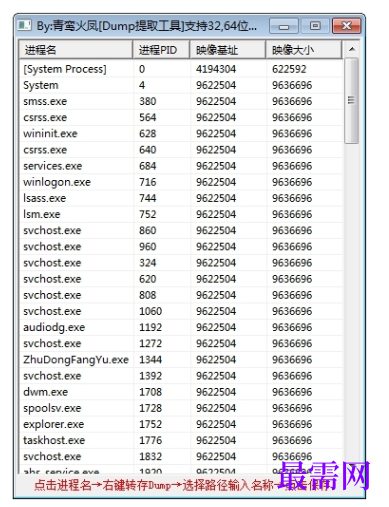
Task: Select the winlogon.exe process
Action: coord(181,182)
